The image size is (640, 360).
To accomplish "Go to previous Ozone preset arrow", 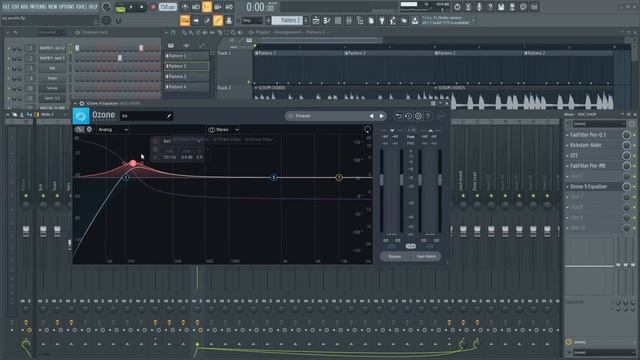I will click(371, 116).
